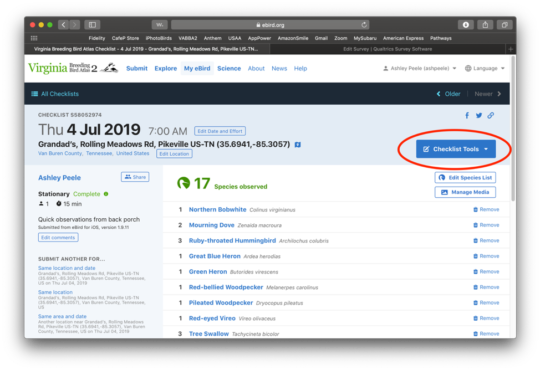The width and height of the screenshot is (540, 370).
Task: Reload the ebird.org page
Action: click(364, 25)
